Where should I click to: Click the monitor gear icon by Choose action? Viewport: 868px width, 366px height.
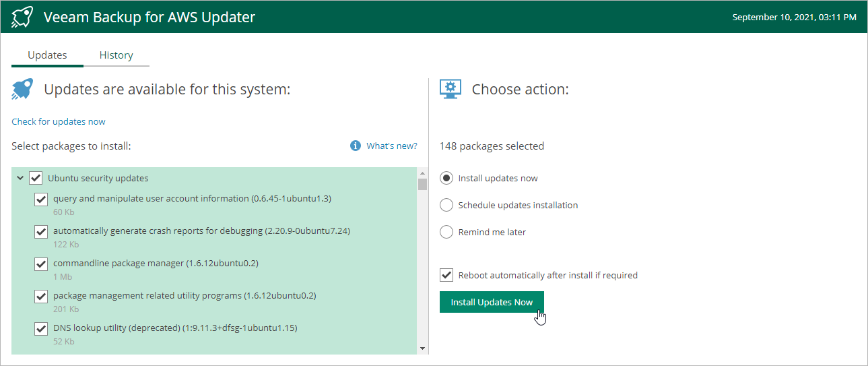[450, 89]
